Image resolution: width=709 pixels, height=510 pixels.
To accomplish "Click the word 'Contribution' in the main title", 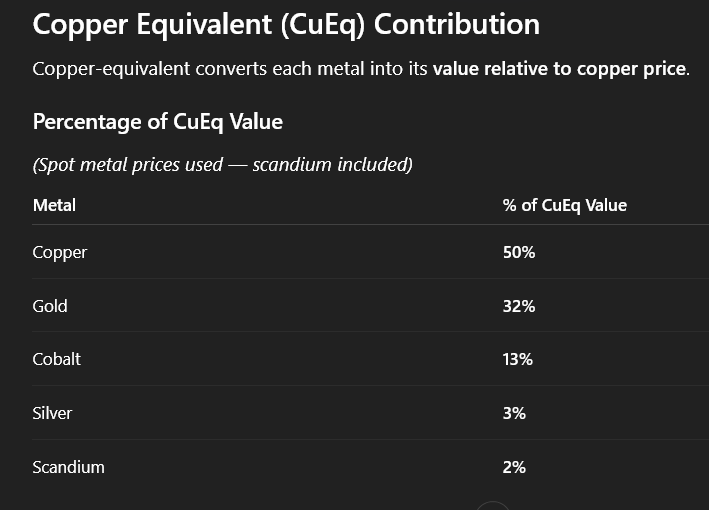I will (457, 24).
